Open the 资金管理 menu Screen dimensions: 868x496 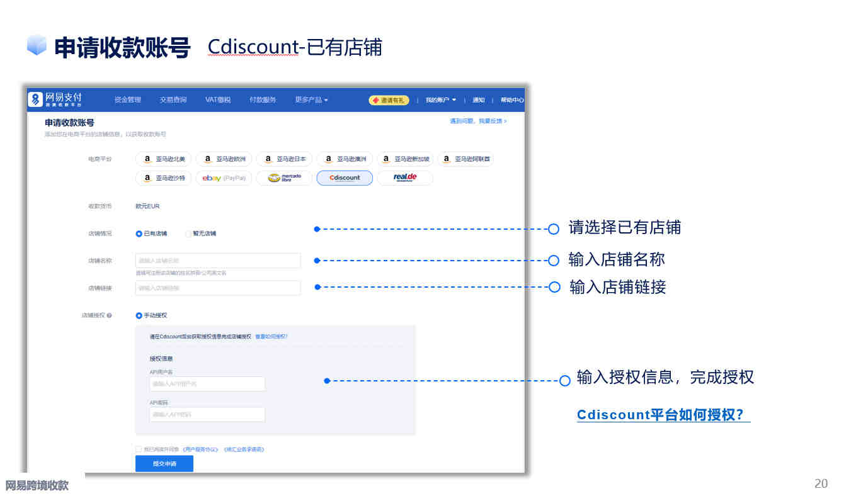(128, 100)
